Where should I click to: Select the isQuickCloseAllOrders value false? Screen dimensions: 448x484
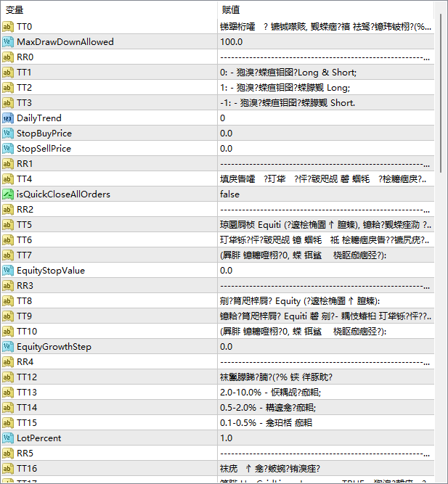(229, 194)
